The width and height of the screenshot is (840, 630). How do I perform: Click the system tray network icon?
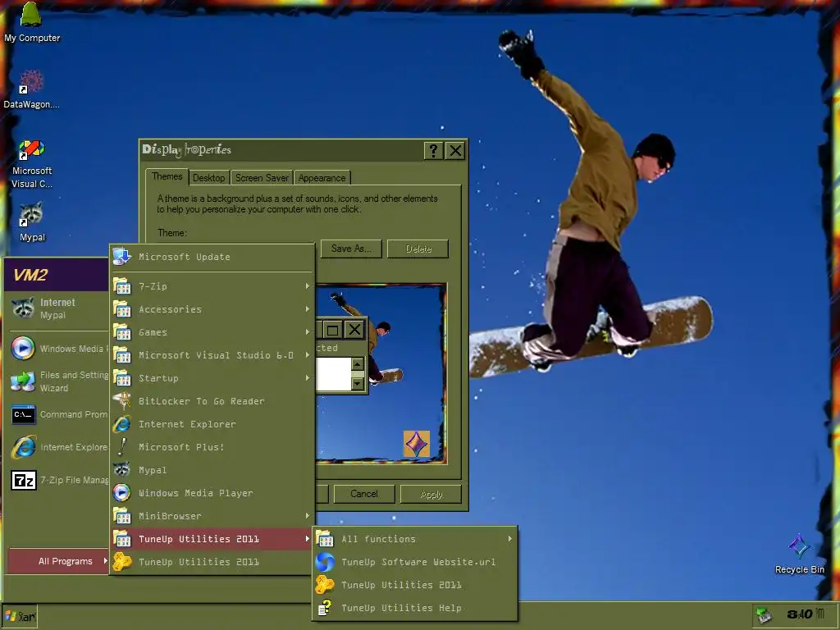(764, 615)
